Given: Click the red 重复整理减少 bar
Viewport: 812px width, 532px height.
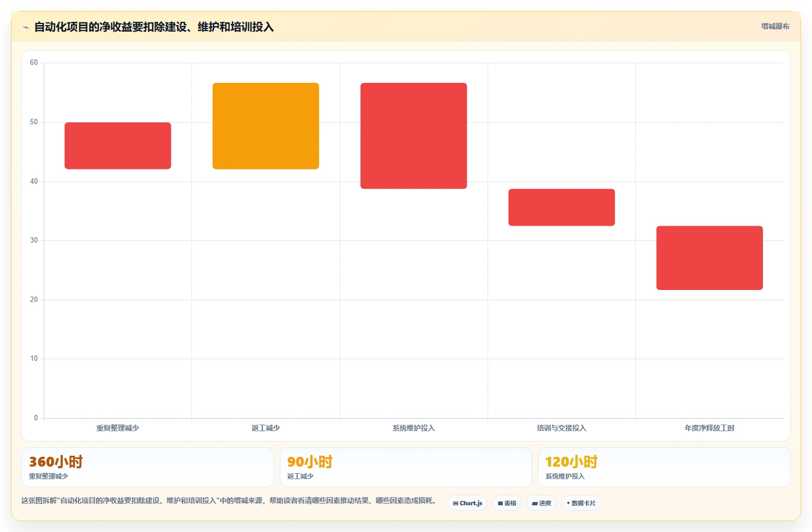Looking at the screenshot, I should tap(118, 146).
